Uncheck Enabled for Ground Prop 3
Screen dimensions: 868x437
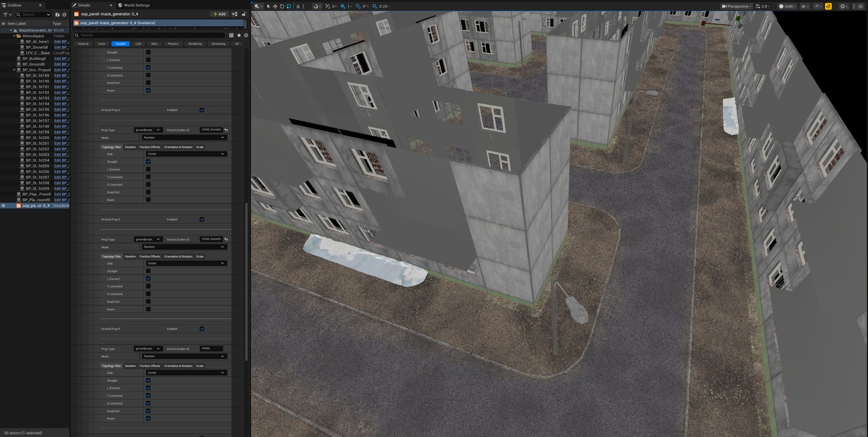(x=202, y=220)
